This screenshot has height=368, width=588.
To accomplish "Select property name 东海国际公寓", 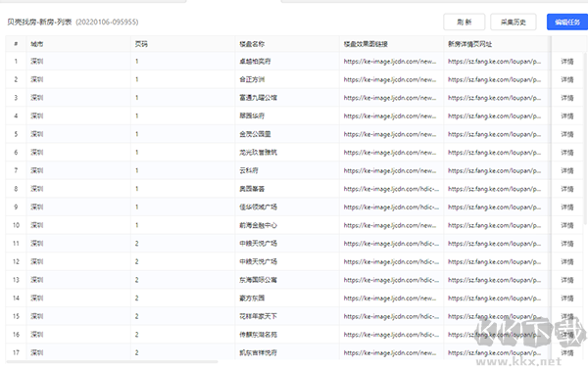I will [x=259, y=280].
